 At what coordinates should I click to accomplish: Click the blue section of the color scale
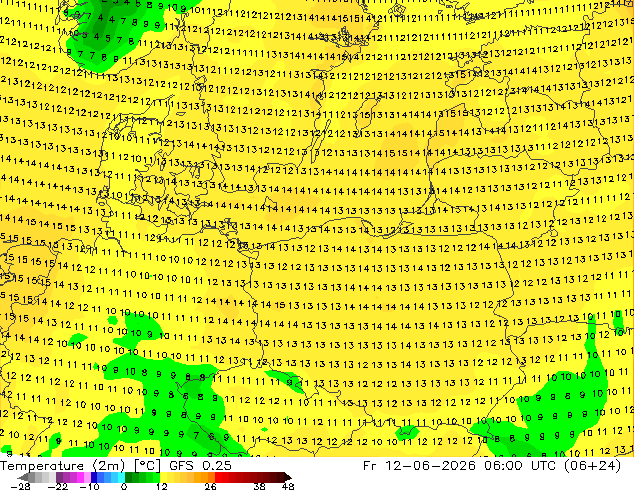pyautogui.click(x=108, y=477)
